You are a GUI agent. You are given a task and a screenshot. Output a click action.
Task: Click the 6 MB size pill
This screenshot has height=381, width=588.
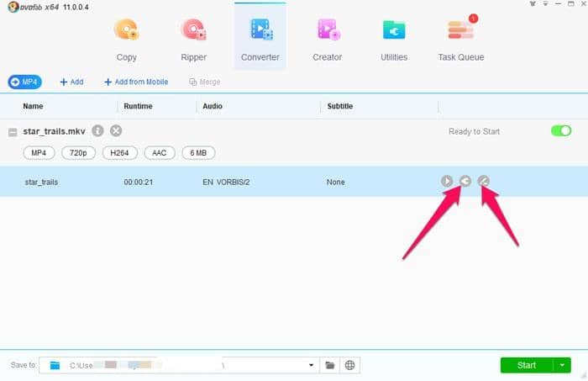(198, 153)
